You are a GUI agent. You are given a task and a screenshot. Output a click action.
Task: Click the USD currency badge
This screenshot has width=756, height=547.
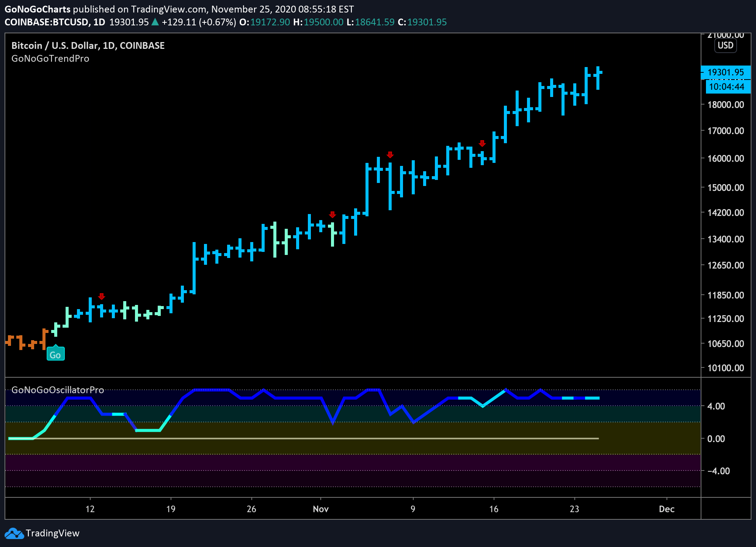tap(725, 45)
